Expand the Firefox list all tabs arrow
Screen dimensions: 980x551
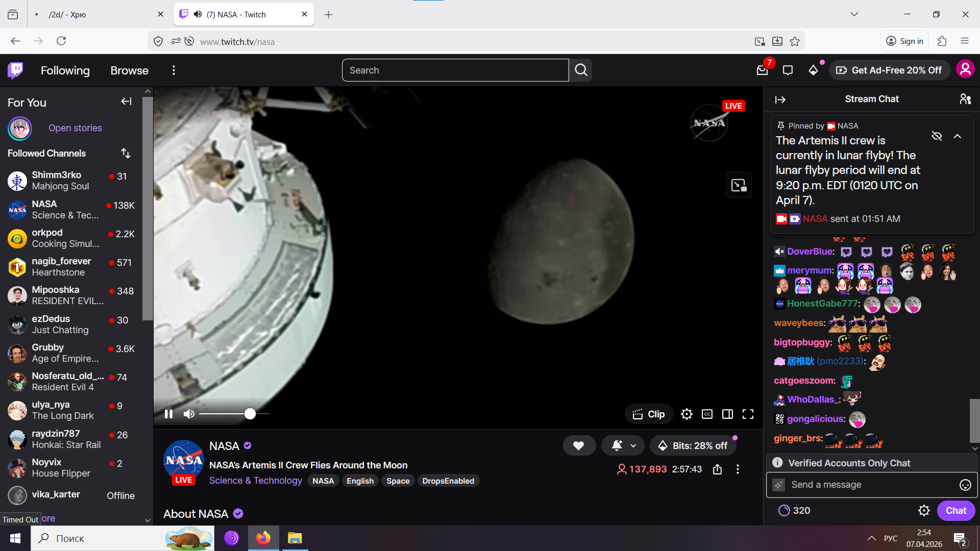tap(854, 14)
